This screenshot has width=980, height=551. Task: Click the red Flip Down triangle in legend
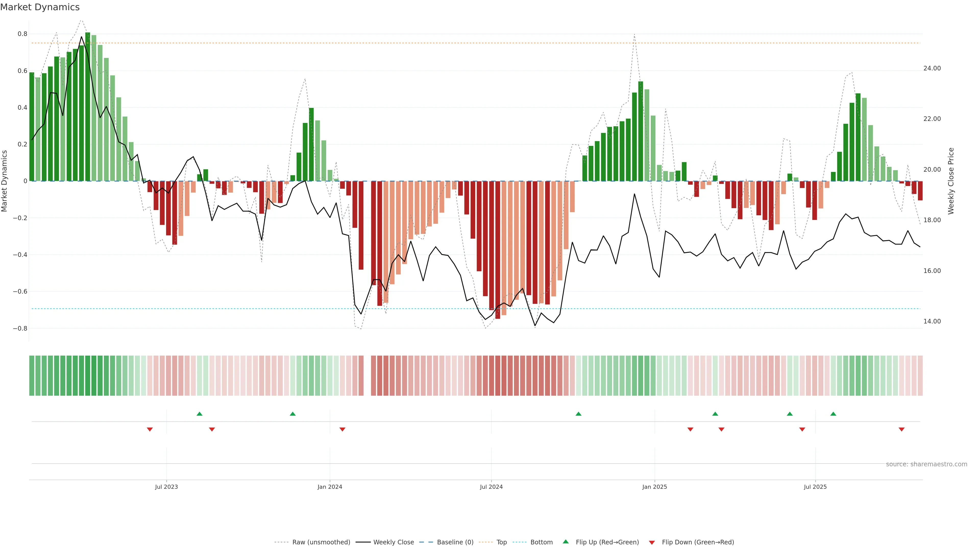652,542
